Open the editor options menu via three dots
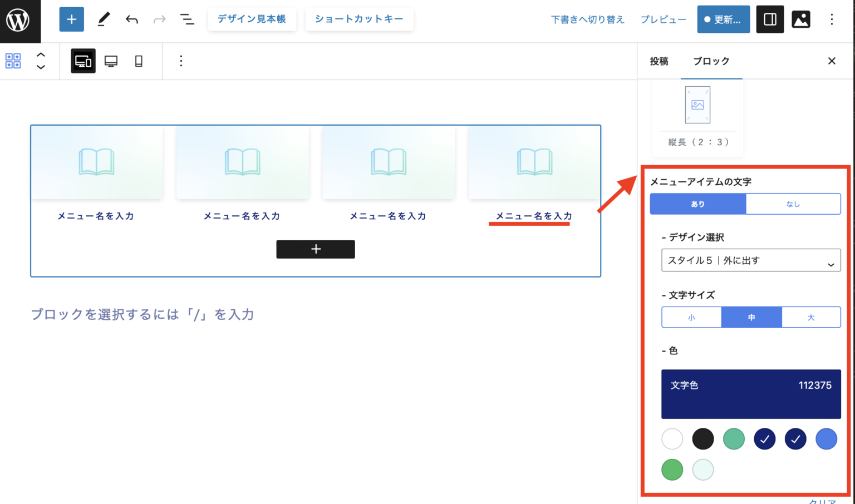 (x=831, y=19)
